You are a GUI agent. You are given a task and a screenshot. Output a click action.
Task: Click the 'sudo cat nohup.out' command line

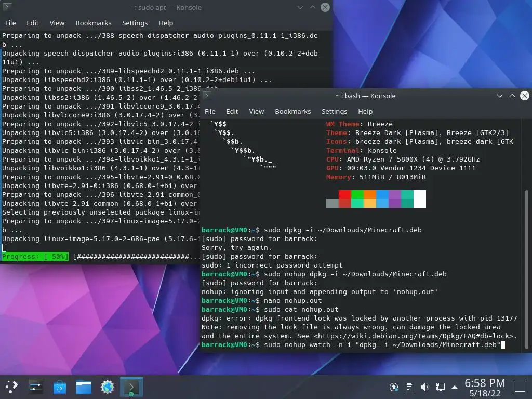[x=270, y=310]
